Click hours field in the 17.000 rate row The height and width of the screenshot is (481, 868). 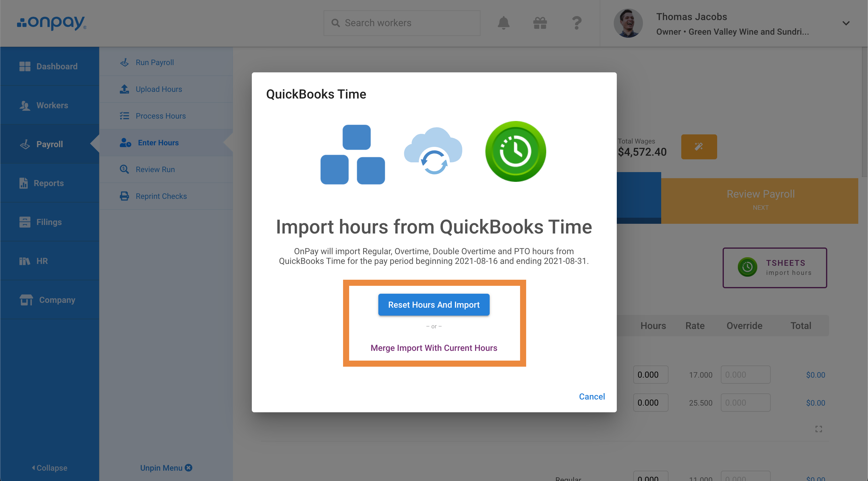(650, 375)
